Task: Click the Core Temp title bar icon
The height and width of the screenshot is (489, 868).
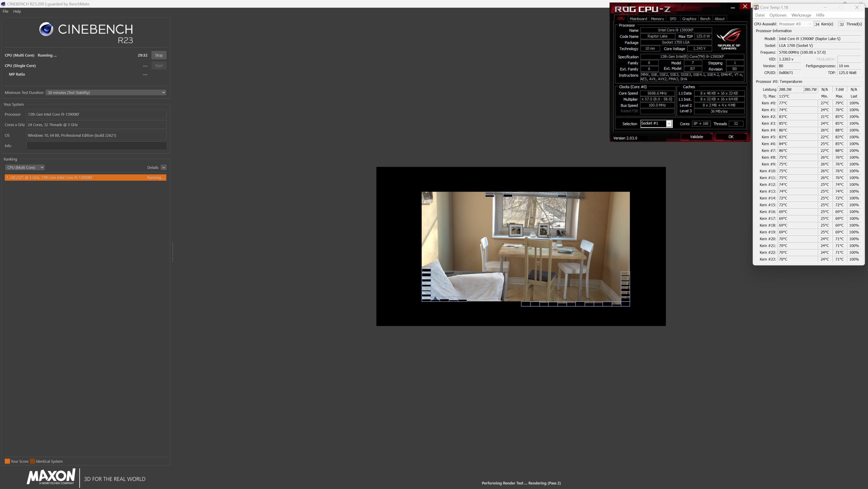Action: [756, 7]
